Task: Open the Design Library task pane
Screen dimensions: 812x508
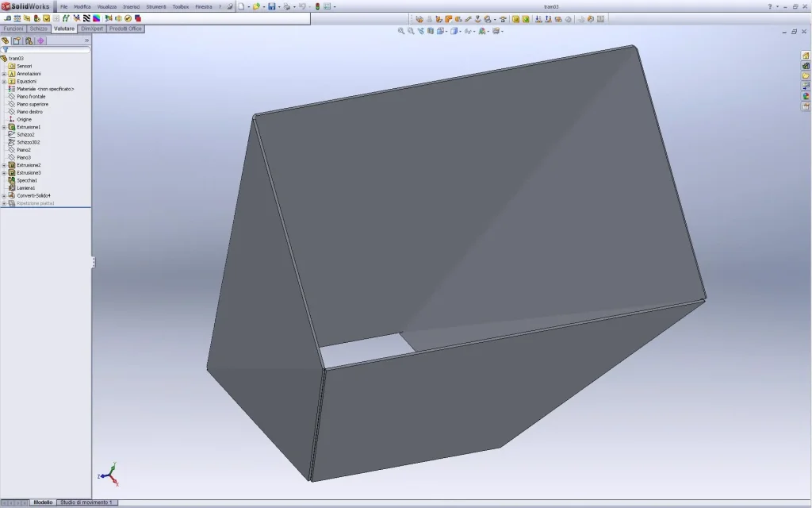Action: pyautogui.click(x=806, y=66)
